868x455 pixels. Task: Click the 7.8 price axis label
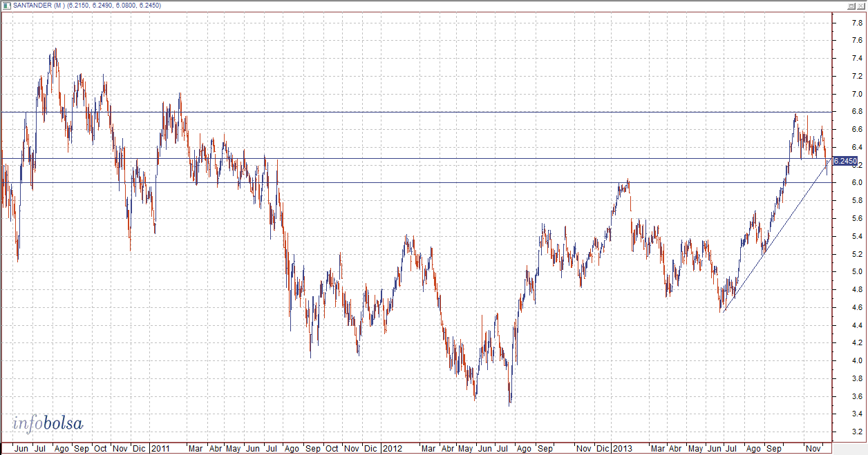pyautogui.click(x=856, y=23)
